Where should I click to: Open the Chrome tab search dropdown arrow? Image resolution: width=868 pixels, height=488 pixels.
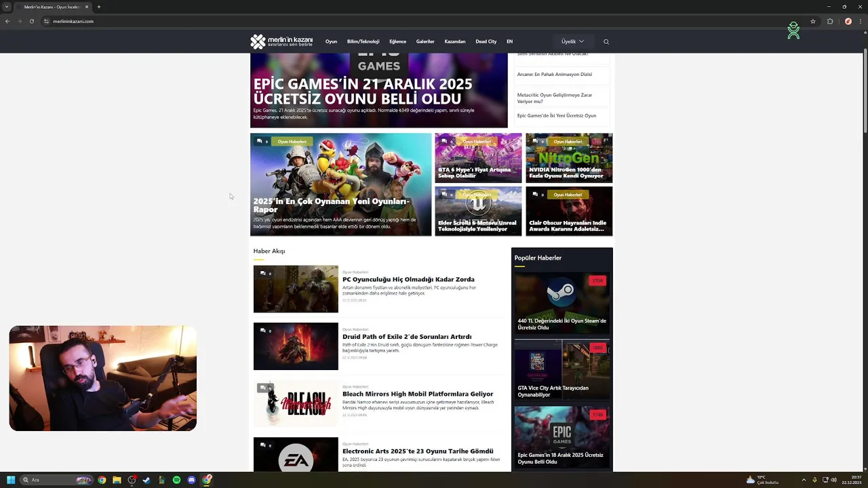[x=7, y=7]
